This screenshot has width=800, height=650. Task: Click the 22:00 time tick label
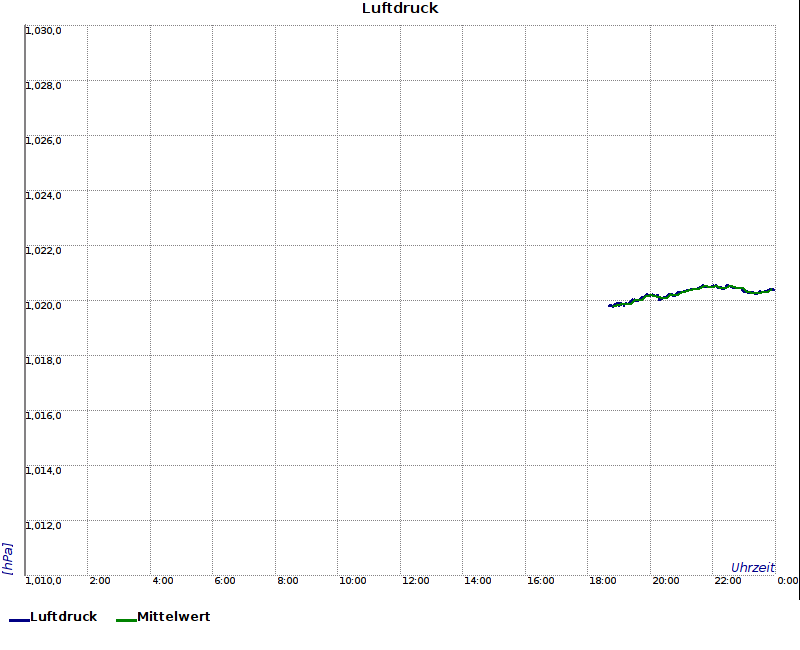click(x=728, y=581)
